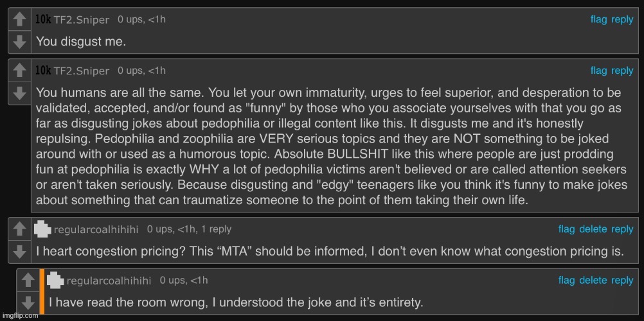The image size is (644, 321).
Task: Reply to the long TF2.Sniper comment
Action: (622, 71)
